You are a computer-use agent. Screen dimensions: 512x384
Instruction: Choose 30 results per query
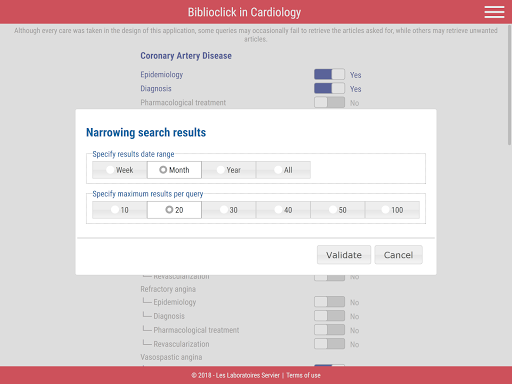tap(229, 210)
